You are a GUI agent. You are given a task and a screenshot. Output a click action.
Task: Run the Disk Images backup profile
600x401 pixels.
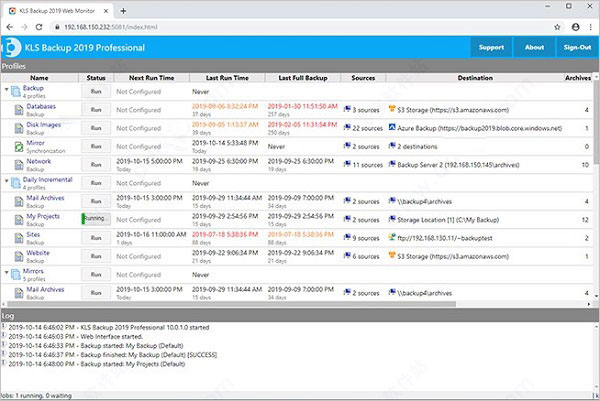(96, 128)
